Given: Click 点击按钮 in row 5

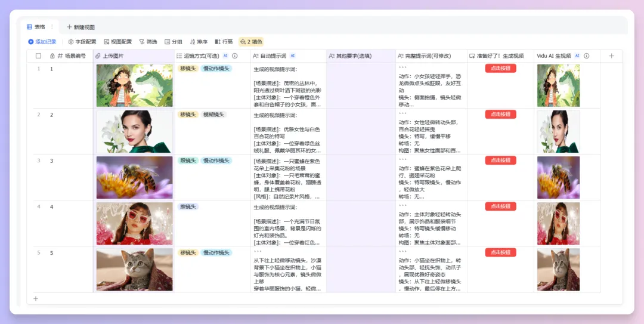Looking at the screenshot, I should click(500, 252).
